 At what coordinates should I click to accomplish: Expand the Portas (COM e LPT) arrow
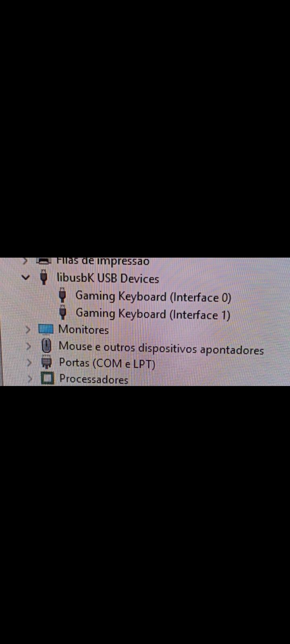pos(29,363)
